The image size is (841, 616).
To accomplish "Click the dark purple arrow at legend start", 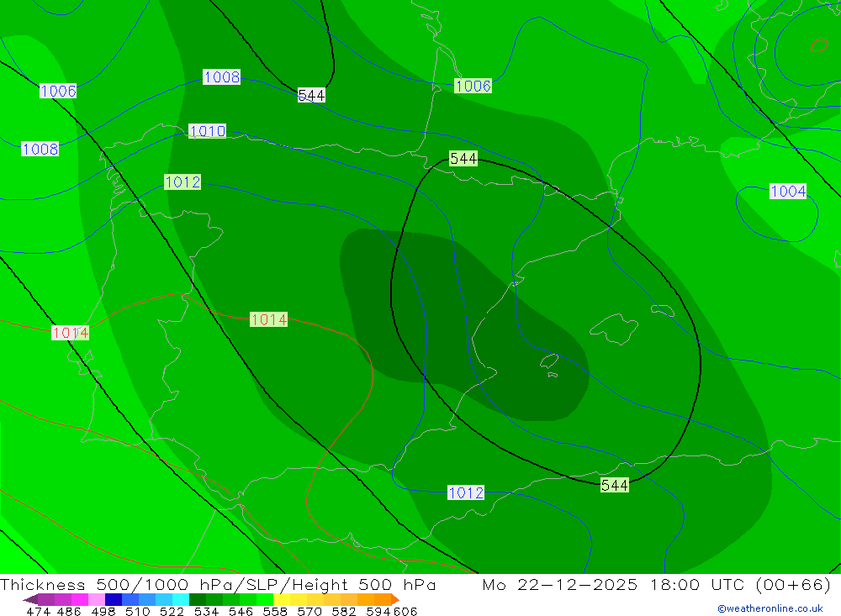I will (x=30, y=599).
